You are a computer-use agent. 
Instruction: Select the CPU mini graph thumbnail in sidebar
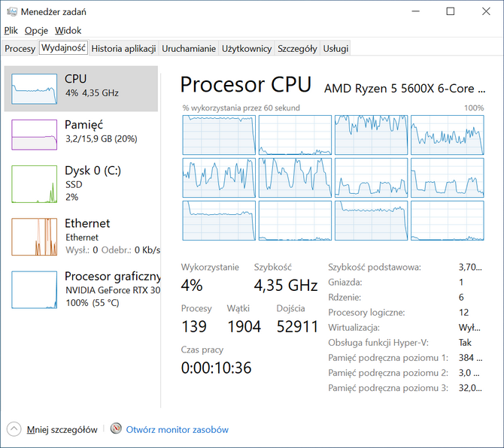(35, 89)
